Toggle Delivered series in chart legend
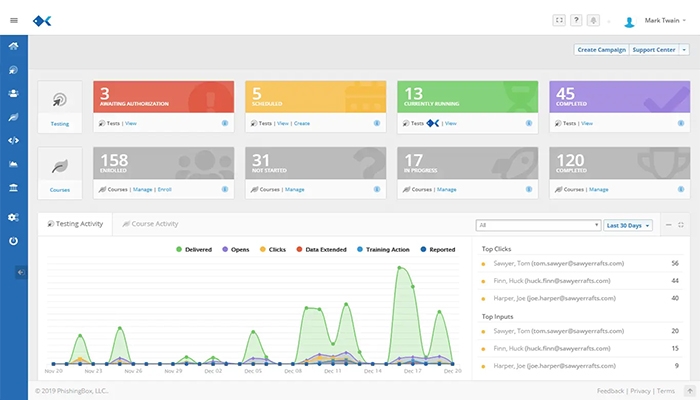The image size is (700, 400). [x=194, y=250]
